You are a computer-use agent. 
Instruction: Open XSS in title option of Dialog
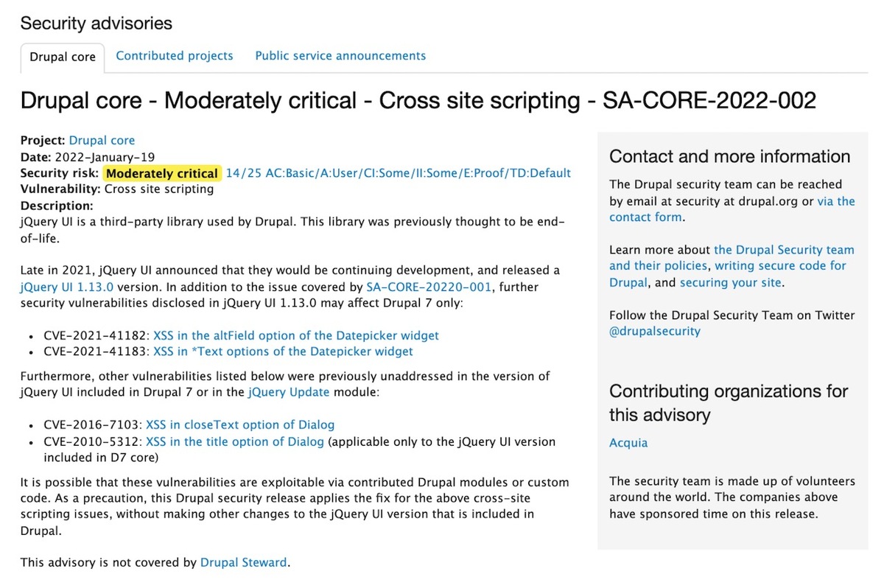coord(235,441)
